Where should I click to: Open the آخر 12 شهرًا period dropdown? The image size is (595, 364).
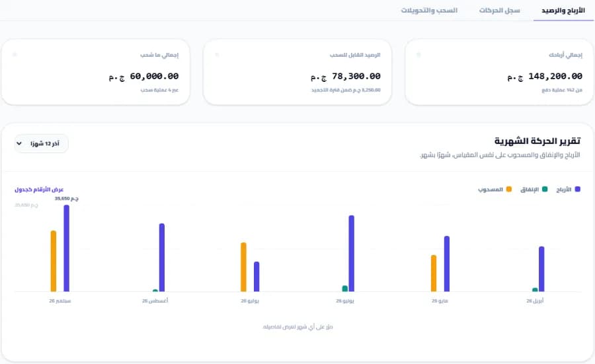coord(42,144)
